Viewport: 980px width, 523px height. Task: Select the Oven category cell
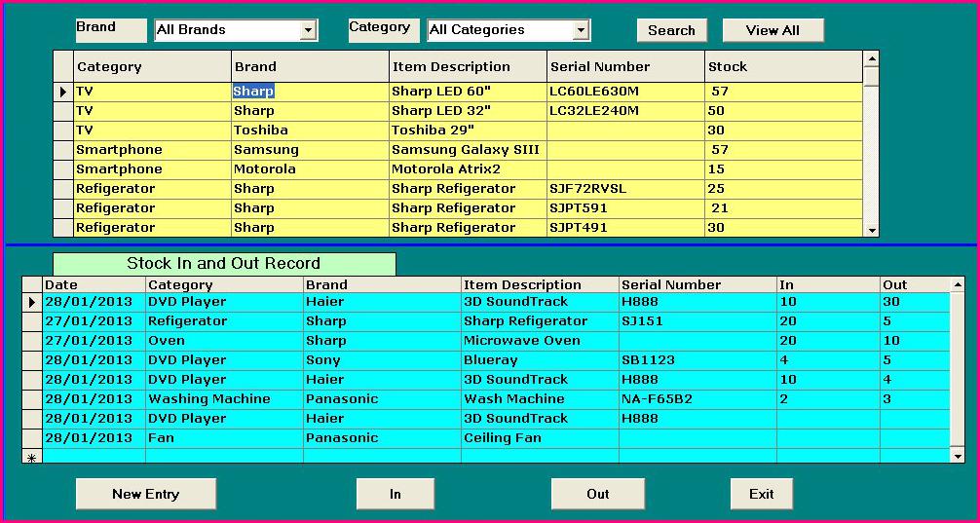(224, 341)
